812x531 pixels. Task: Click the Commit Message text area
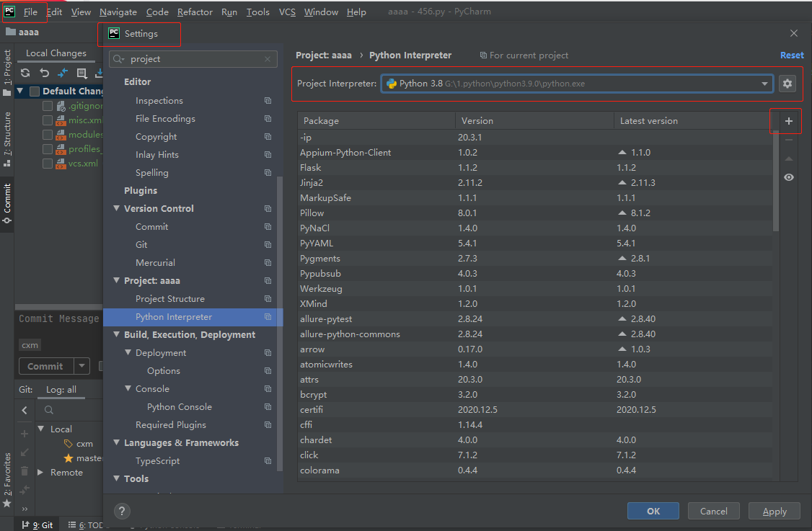[x=58, y=318]
